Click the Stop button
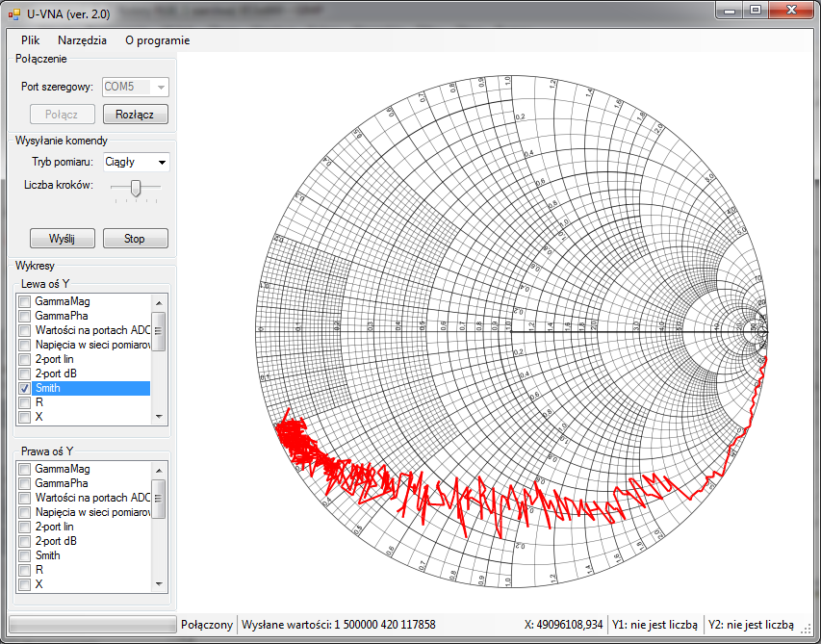 coord(135,239)
